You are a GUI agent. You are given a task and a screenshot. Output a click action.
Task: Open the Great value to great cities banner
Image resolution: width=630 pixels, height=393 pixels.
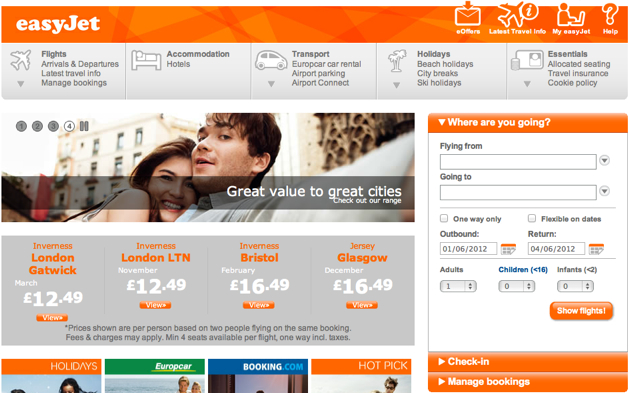coord(208,167)
